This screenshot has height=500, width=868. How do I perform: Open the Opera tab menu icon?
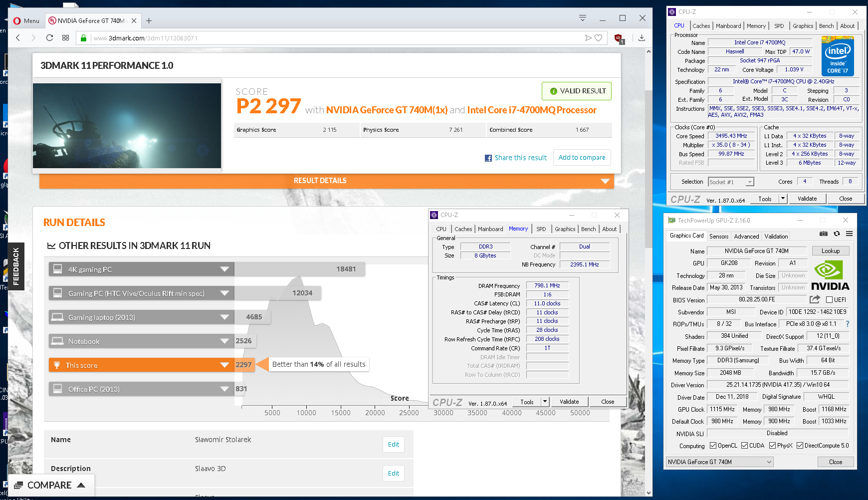click(582, 18)
